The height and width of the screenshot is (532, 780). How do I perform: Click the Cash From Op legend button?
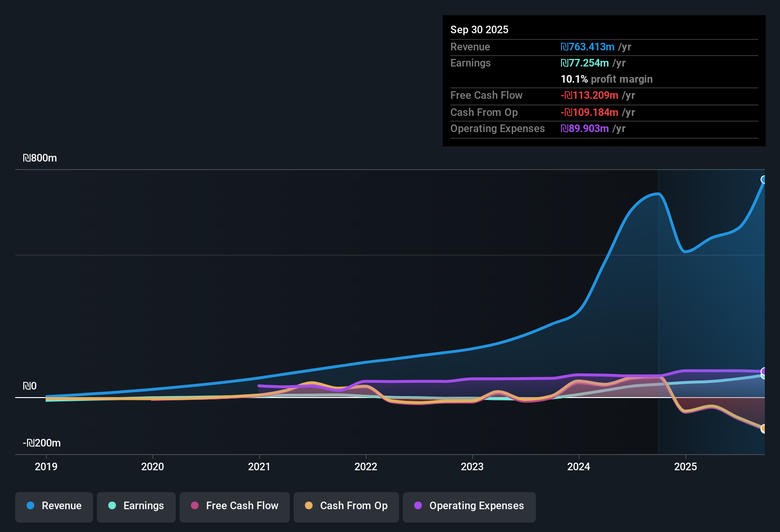[x=346, y=506]
